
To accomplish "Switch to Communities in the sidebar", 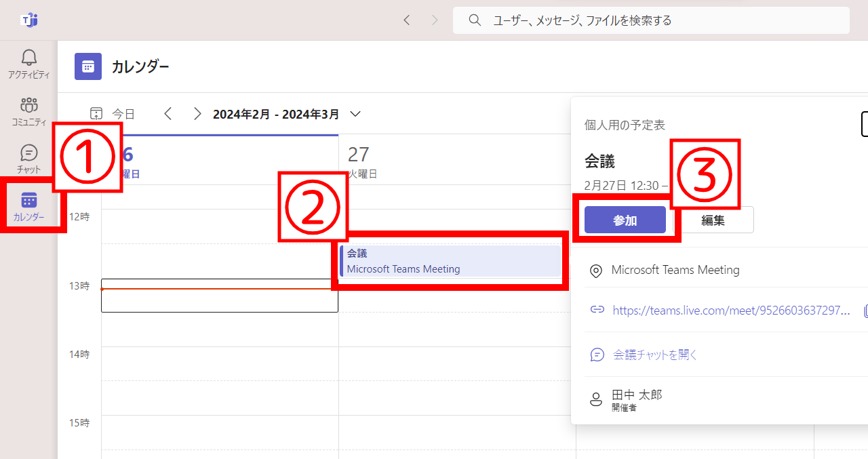I will [x=28, y=112].
